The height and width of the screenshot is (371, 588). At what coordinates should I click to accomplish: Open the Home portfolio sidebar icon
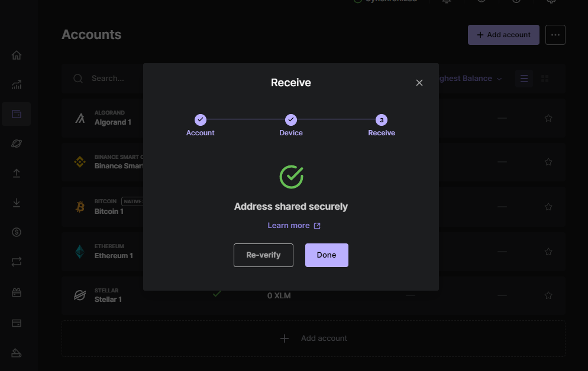pos(17,55)
